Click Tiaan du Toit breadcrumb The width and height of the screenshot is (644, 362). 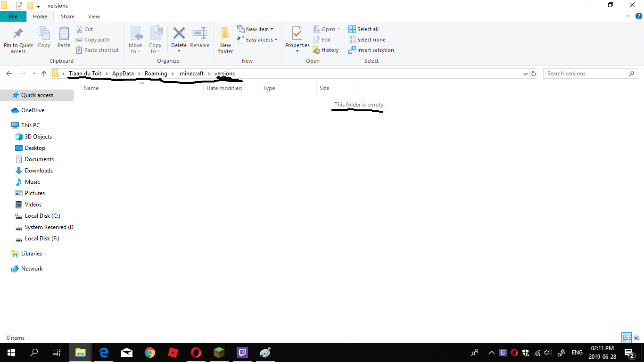point(85,74)
